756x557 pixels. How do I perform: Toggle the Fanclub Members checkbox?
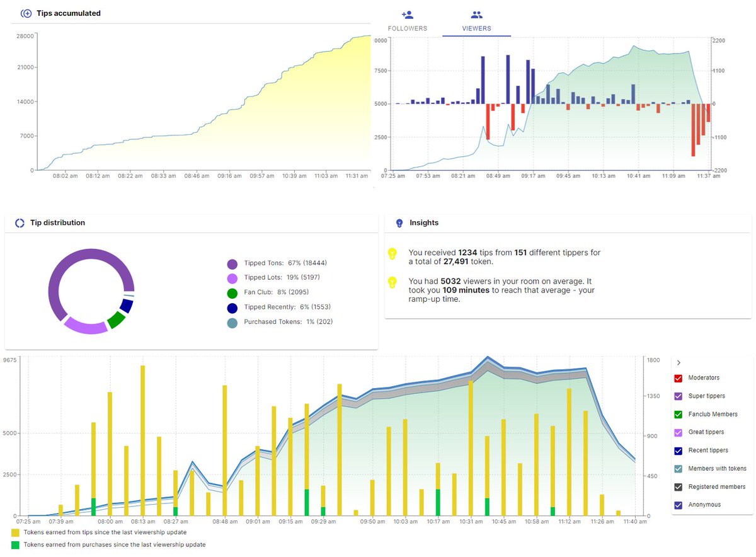click(678, 415)
